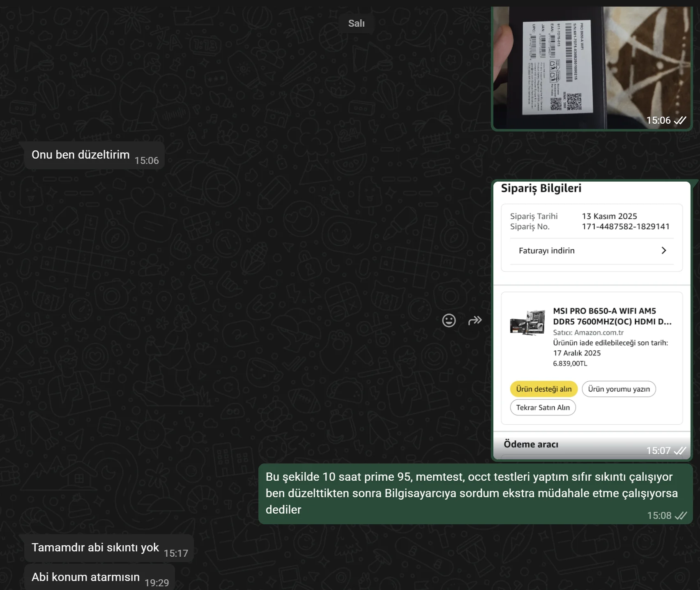Screen dimensions: 700x590
Task: Click the yellow 'Ürün desteği alın' button
Action: [x=544, y=389]
